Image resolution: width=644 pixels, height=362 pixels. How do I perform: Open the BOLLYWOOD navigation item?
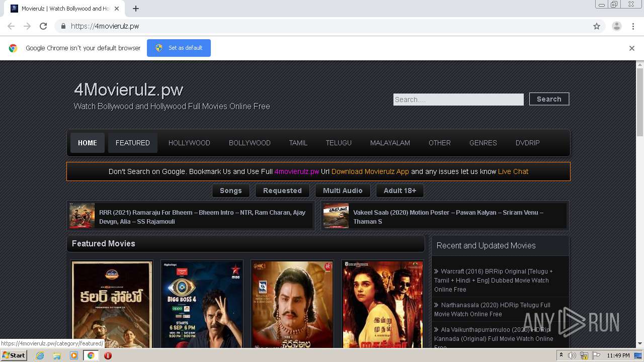(x=250, y=143)
